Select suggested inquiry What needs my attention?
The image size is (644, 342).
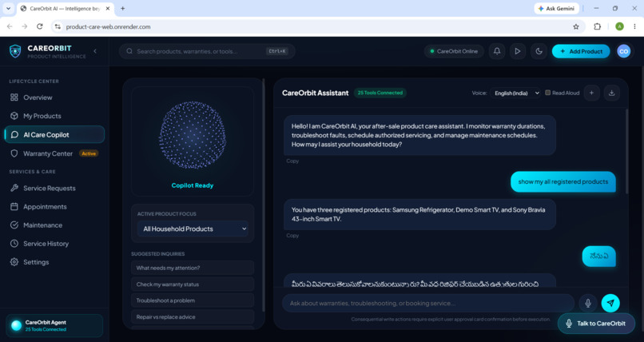tap(193, 268)
